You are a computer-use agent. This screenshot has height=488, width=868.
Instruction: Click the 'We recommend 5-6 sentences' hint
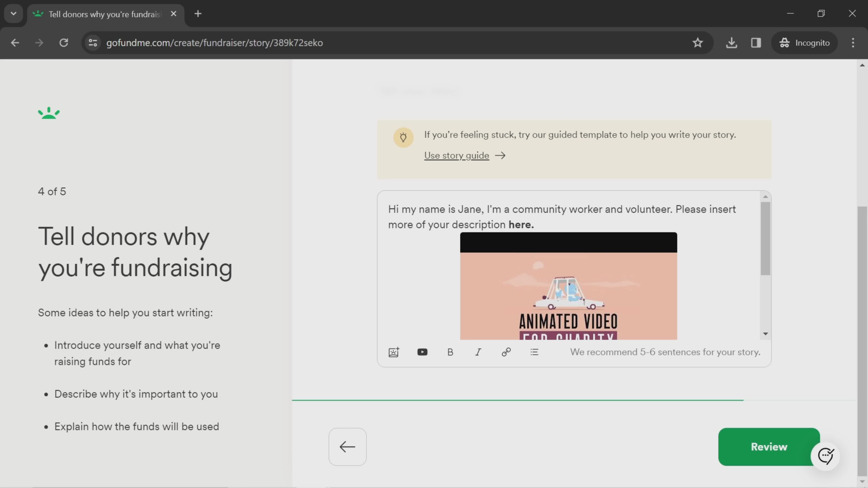click(665, 352)
